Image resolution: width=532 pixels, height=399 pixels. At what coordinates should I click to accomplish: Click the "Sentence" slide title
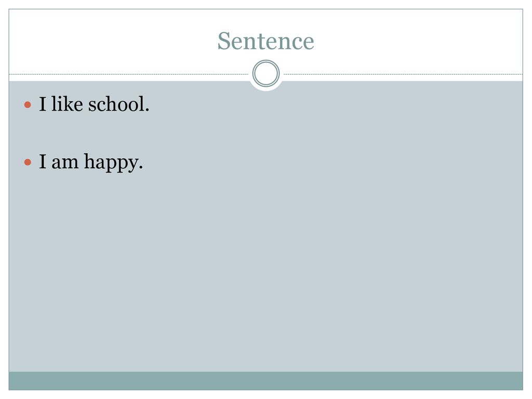265,41
